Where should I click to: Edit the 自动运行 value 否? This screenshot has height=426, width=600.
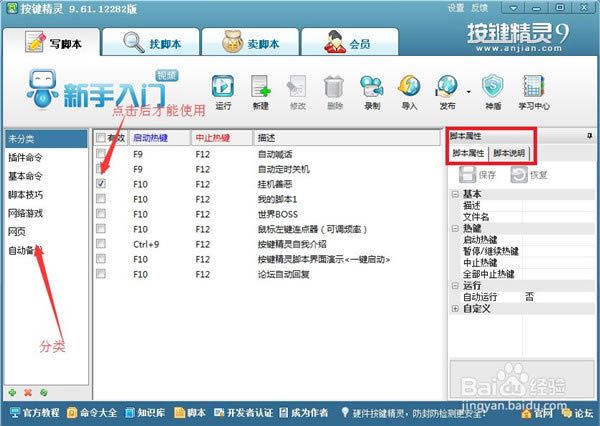point(558,297)
